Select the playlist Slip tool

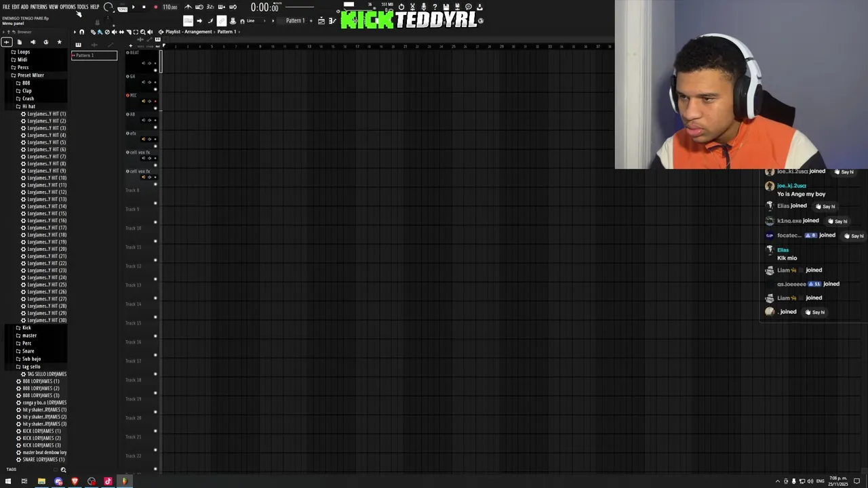click(x=121, y=32)
